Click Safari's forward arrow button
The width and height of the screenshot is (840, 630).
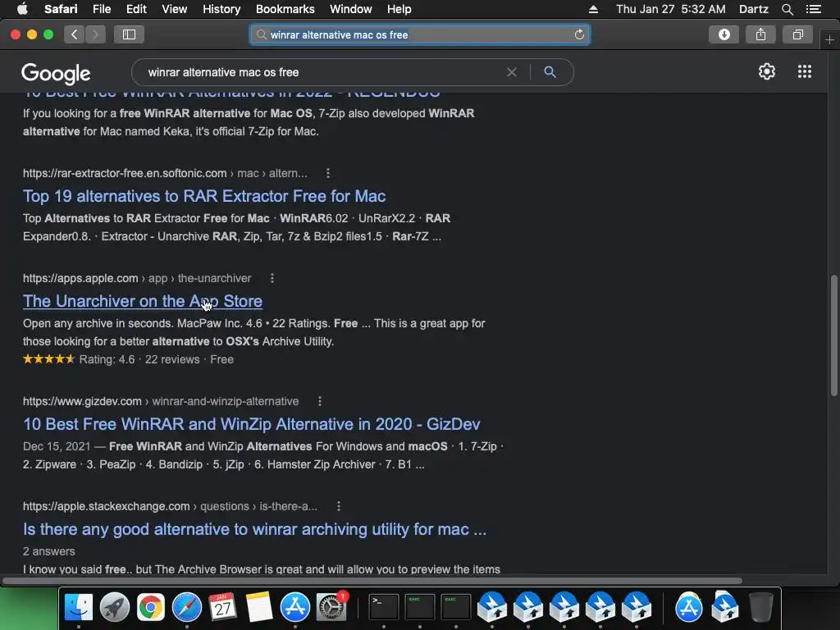[x=95, y=34]
